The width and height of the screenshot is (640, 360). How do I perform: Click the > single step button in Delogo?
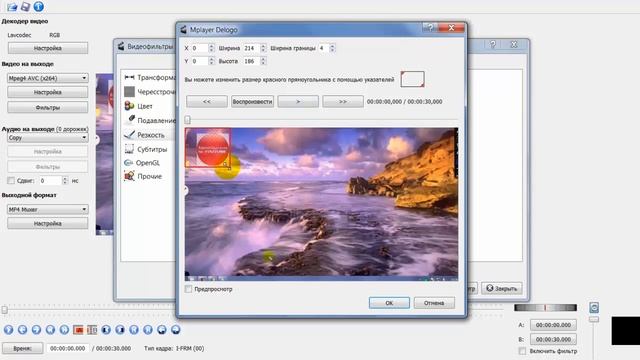pyautogui.click(x=298, y=102)
